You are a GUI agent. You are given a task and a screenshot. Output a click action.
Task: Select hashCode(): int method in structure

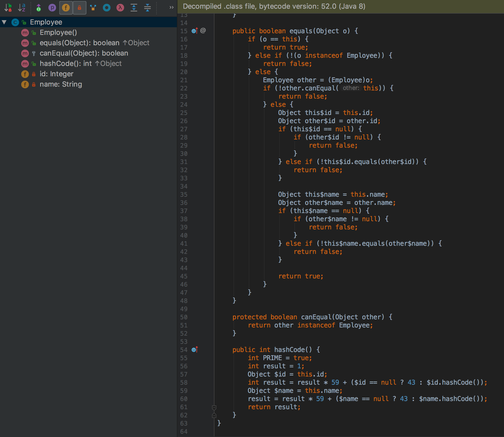65,63
